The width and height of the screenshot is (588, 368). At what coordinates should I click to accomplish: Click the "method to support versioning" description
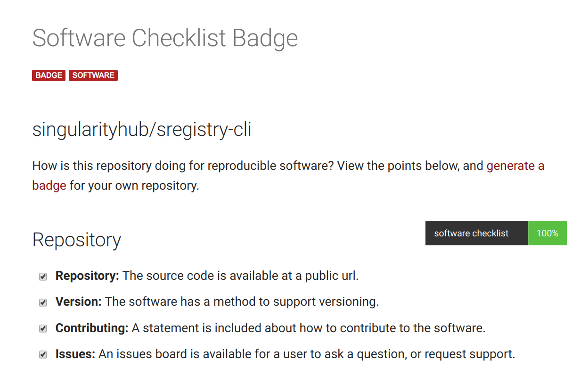(242, 301)
